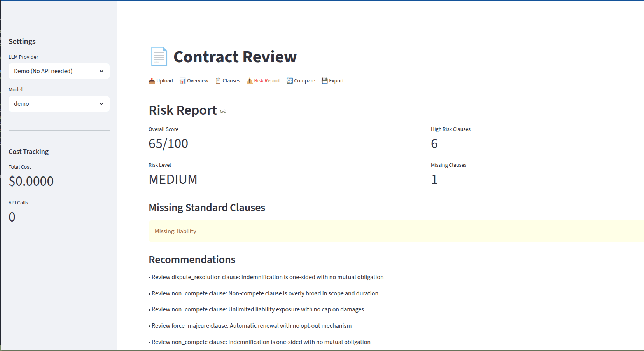This screenshot has width=644, height=351.
Task: Click the Risk Report navigation link
Action: tap(267, 80)
